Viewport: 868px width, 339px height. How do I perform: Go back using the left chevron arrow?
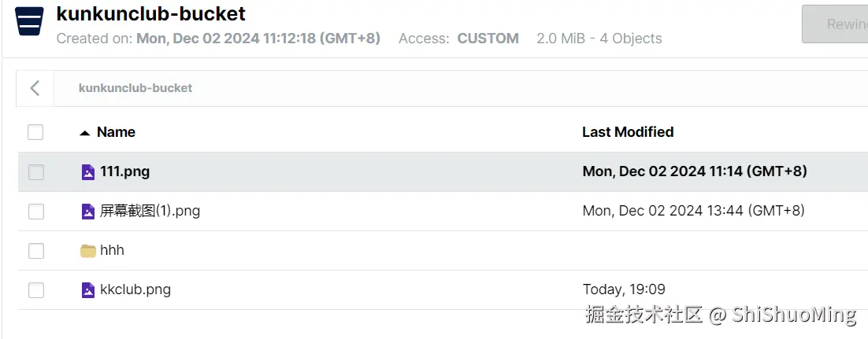[x=35, y=88]
